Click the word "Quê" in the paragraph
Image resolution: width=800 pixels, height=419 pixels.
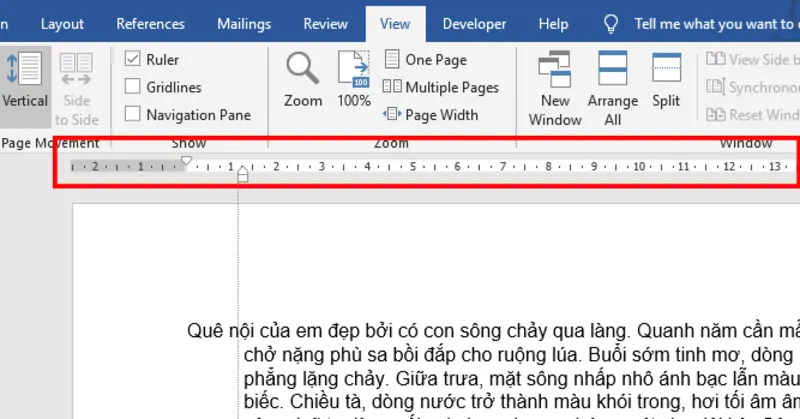point(205,331)
